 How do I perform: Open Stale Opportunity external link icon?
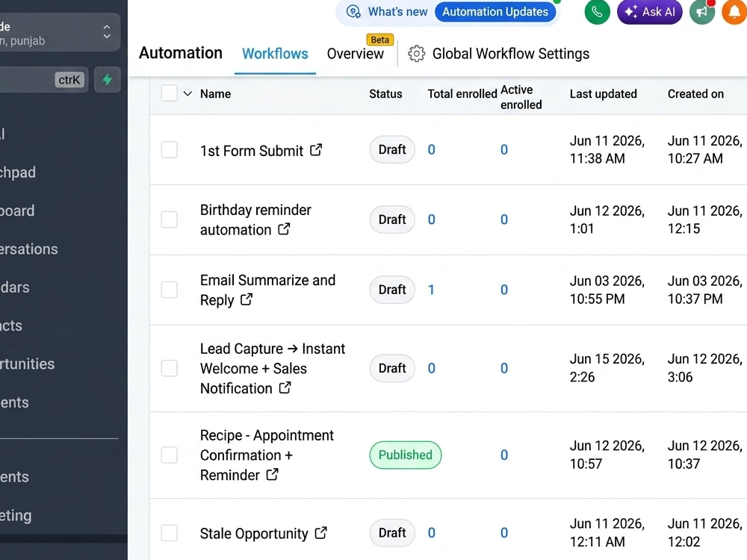click(321, 533)
